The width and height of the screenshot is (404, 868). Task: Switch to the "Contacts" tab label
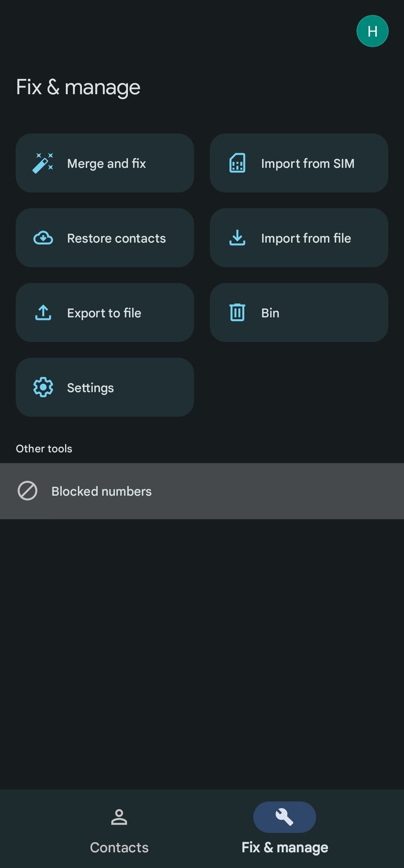pyautogui.click(x=119, y=847)
